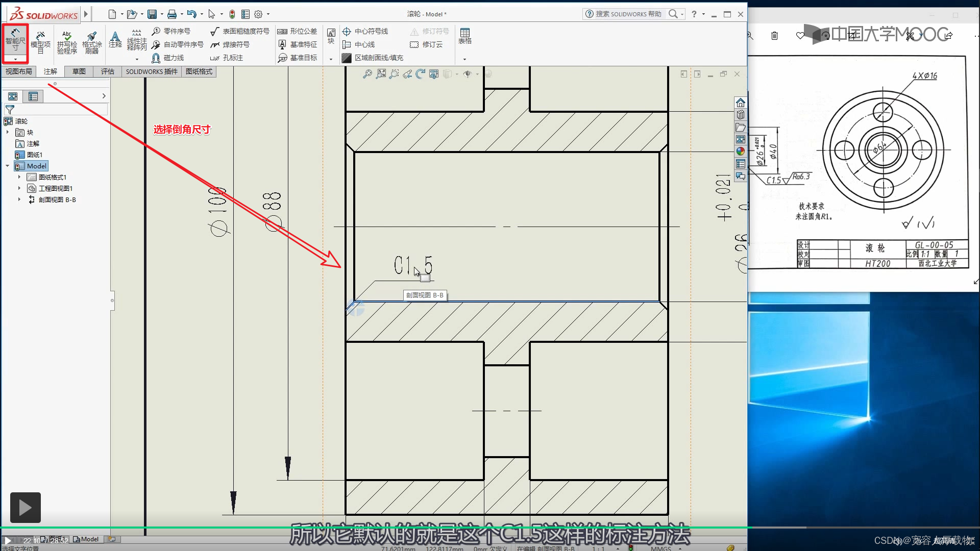Expand the Tables (表格) dropdown arrow
This screenshot has width=980, height=551.
[x=464, y=59]
